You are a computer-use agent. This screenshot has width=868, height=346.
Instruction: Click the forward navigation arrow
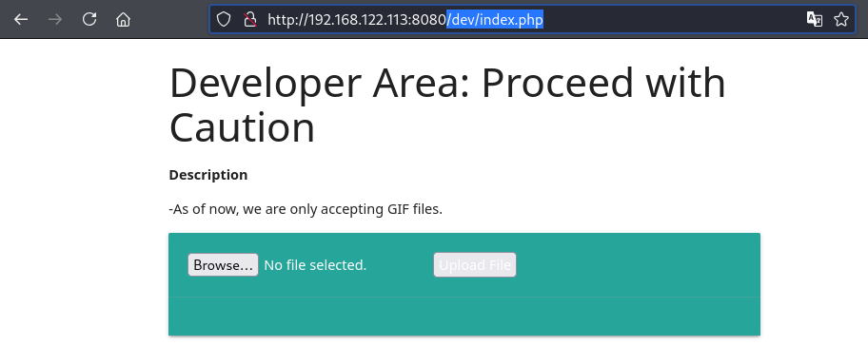coord(55,19)
